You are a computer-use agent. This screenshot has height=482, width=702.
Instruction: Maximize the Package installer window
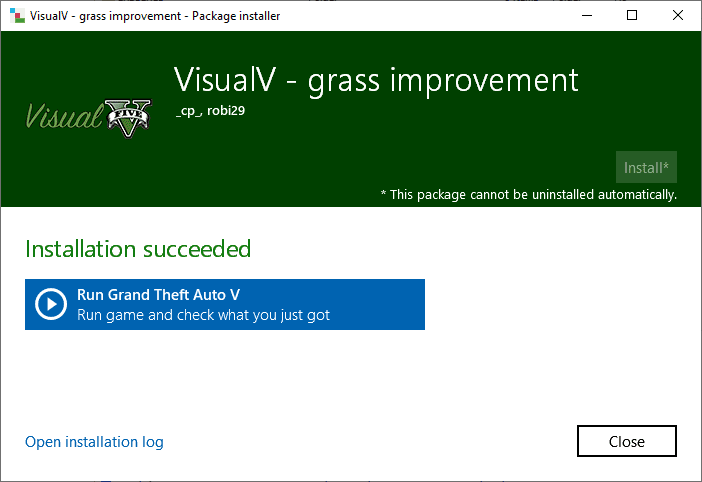(x=632, y=16)
